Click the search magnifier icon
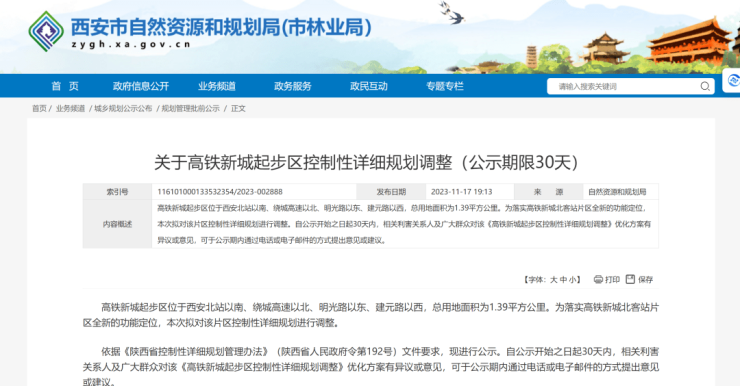 (x=705, y=86)
